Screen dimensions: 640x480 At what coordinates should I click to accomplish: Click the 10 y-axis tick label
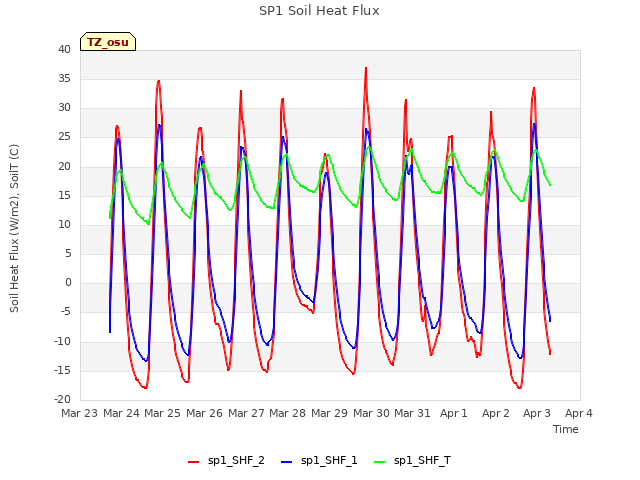tap(64, 224)
